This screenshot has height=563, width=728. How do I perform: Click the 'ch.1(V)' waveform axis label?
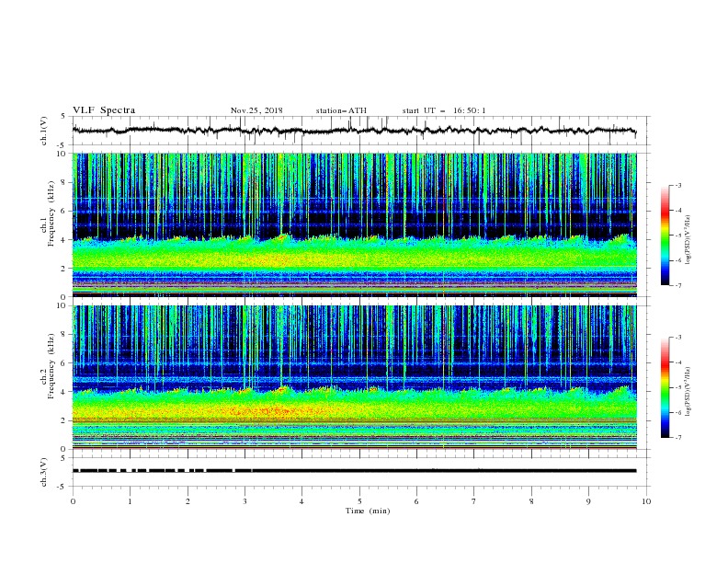(44, 131)
